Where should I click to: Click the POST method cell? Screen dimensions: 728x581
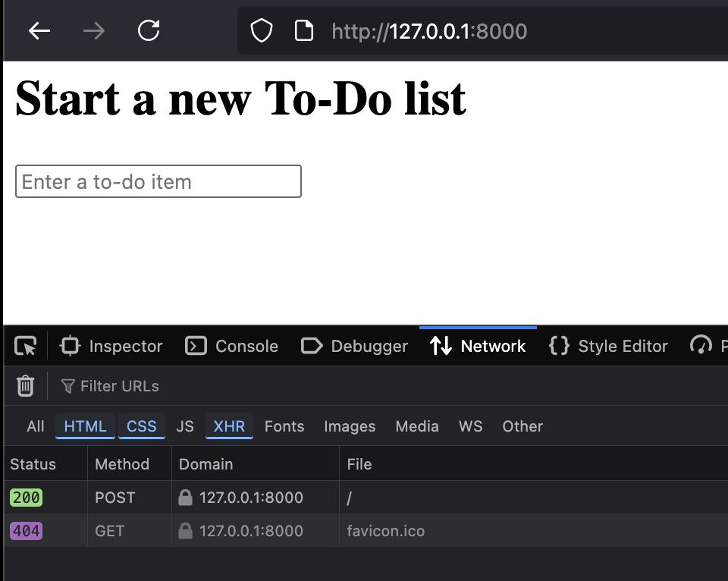(x=115, y=498)
